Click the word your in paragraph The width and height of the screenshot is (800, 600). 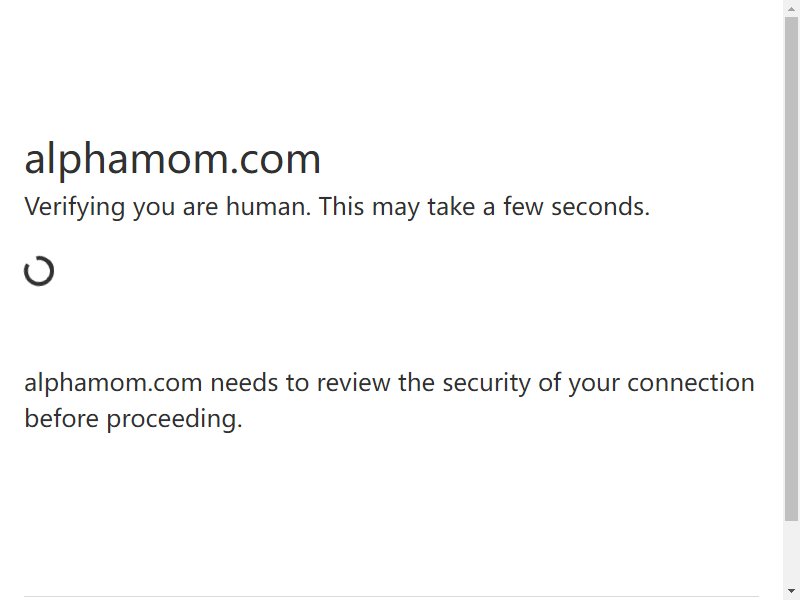[594, 384]
